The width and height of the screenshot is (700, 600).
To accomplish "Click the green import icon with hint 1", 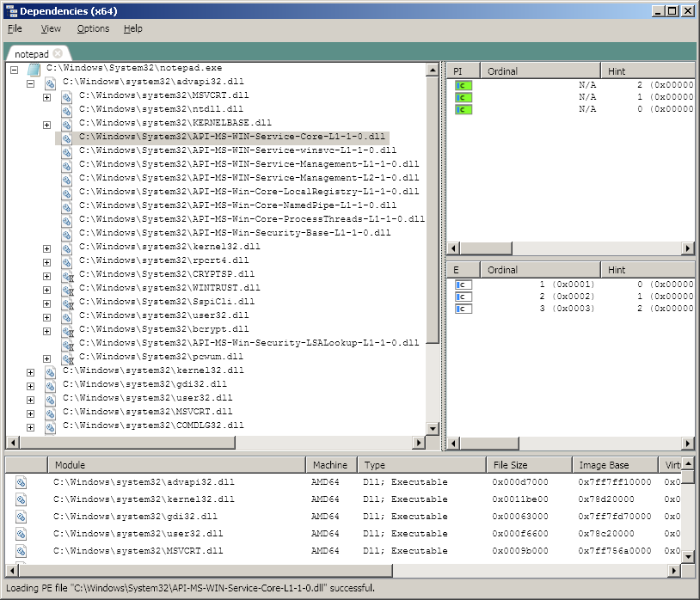I will coord(464,97).
